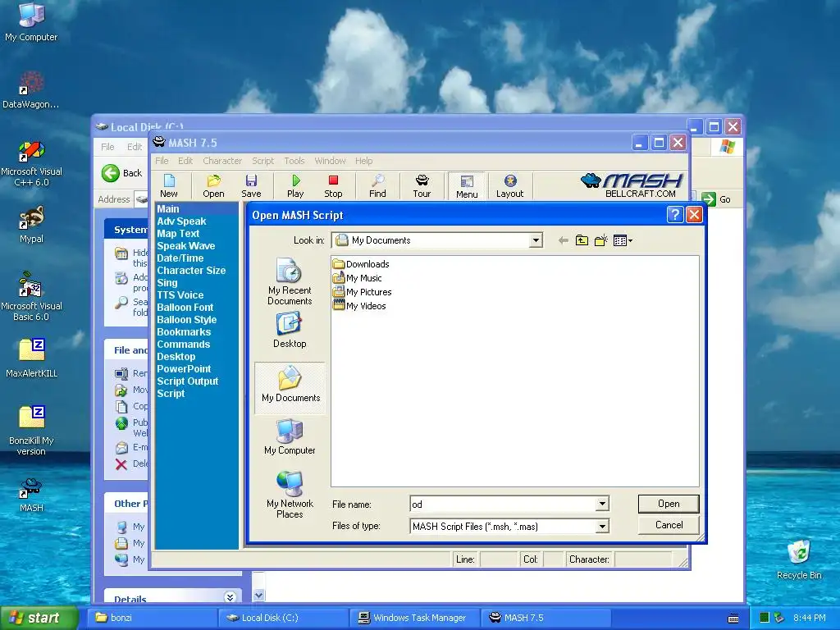Click Local Disk window's scroll down arrow

(x=258, y=596)
